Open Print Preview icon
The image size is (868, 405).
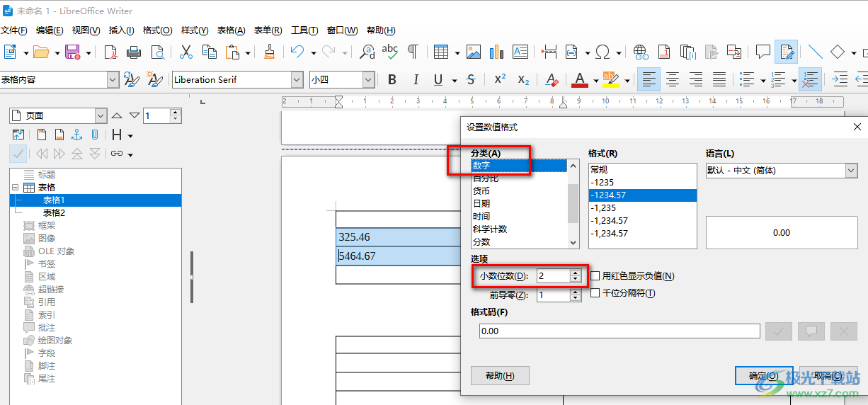click(x=157, y=52)
